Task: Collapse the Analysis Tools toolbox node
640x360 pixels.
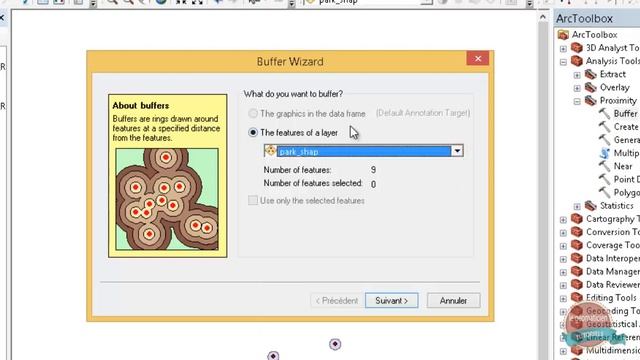Action: (x=563, y=62)
